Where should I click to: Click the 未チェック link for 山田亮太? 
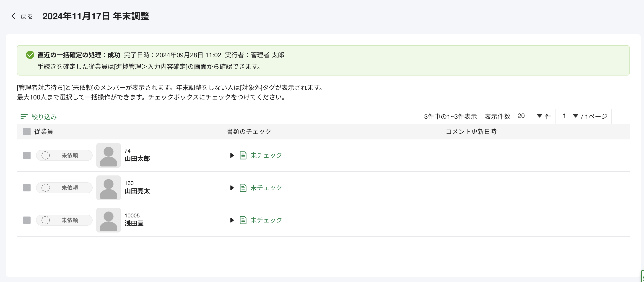point(266,188)
